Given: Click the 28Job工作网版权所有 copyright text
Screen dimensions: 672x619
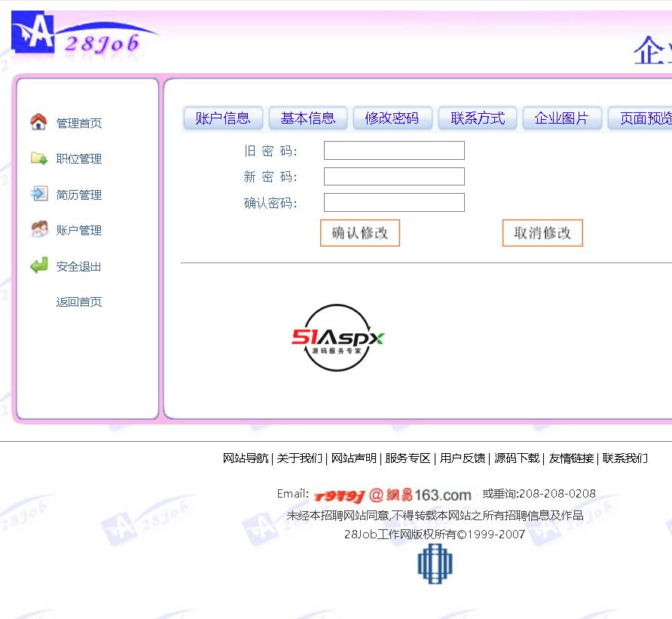Looking at the screenshot, I should [x=435, y=535].
